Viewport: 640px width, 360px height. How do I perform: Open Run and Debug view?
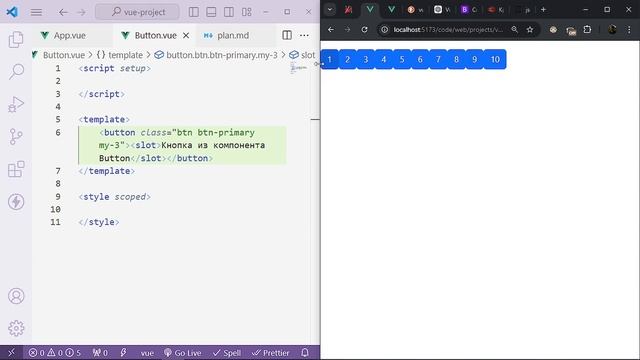point(16,104)
